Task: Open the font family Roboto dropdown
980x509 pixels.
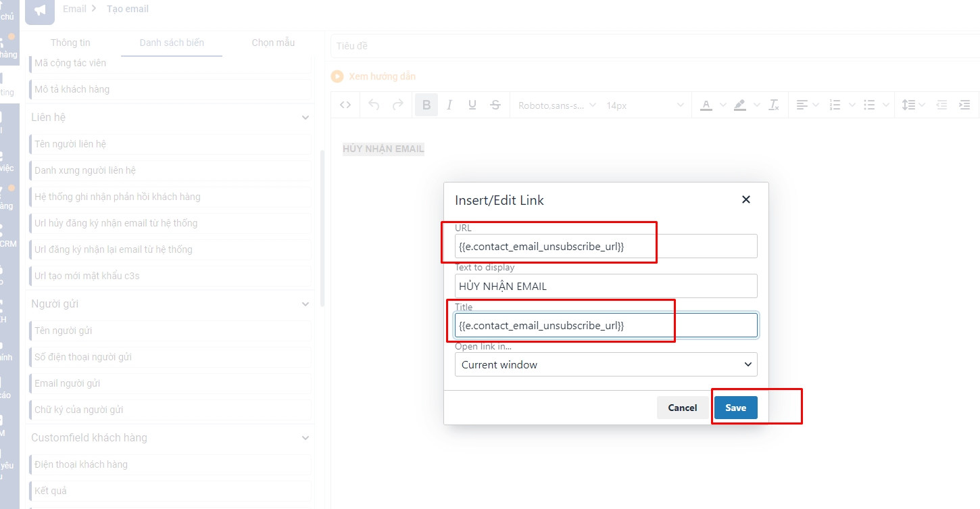Action: click(x=557, y=105)
